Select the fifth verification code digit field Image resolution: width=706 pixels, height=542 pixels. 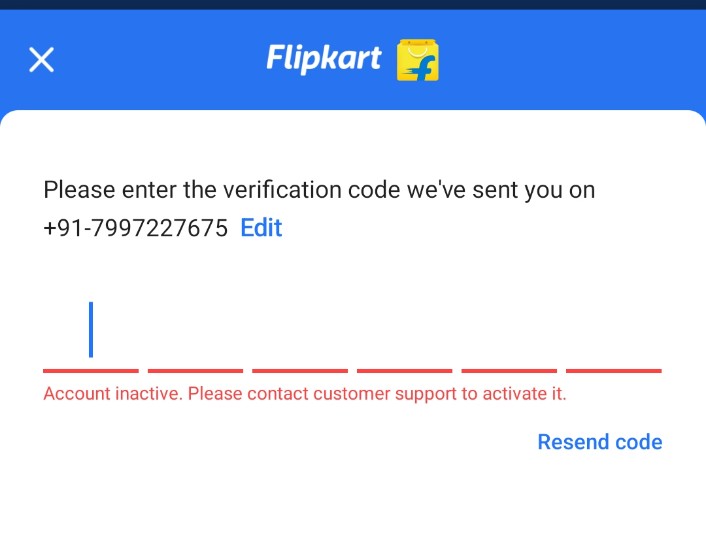pyautogui.click(x=509, y=335)
